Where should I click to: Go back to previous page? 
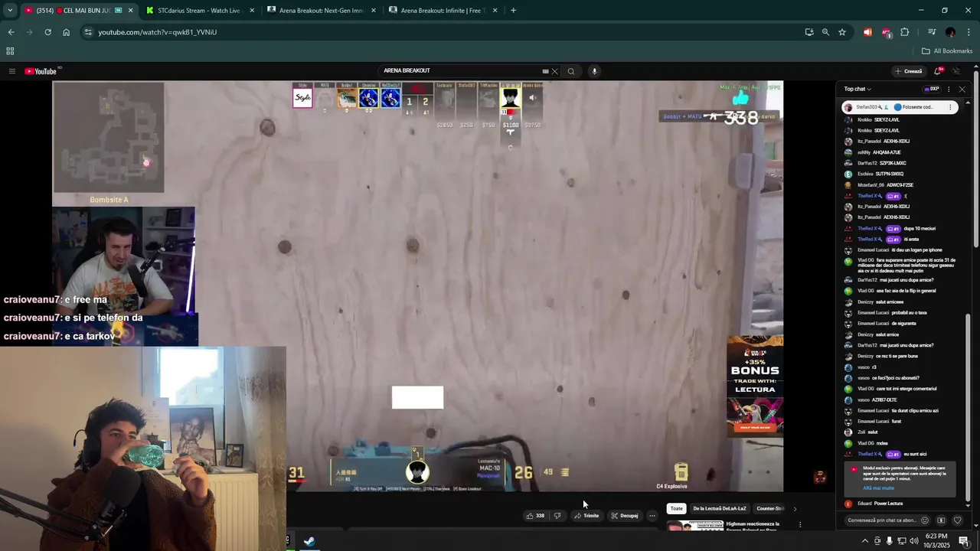click(x=11, y=32)
